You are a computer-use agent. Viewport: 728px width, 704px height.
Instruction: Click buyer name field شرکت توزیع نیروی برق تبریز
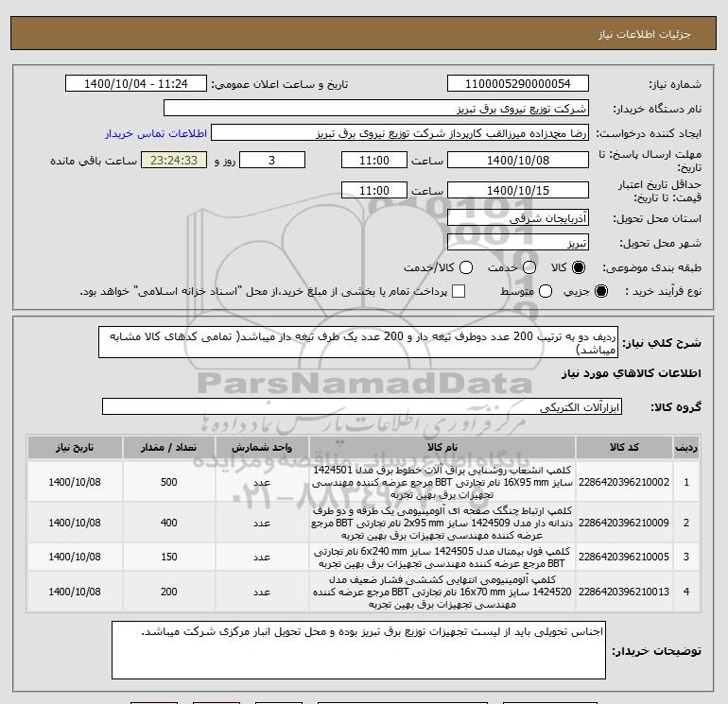(x=376, y=109)
